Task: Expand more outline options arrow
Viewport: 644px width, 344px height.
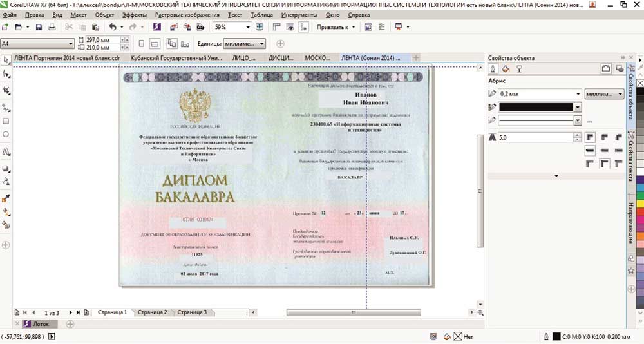Action: click(x=556, y=176)
